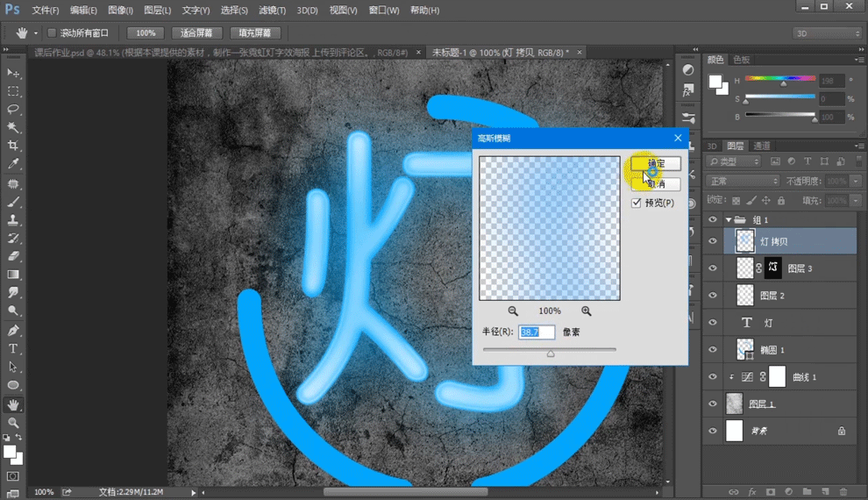Select the Move tool
The image size is (868, 500).
[x=13, y=73]
